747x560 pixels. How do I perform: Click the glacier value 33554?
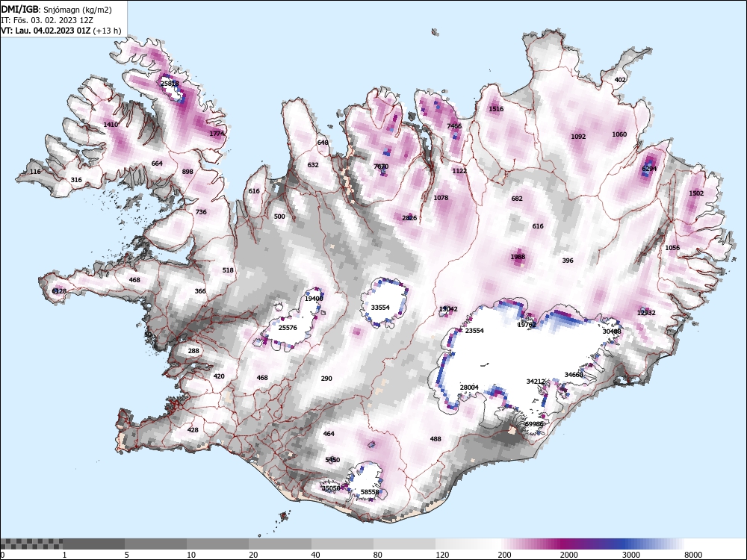tap(380, 308)
